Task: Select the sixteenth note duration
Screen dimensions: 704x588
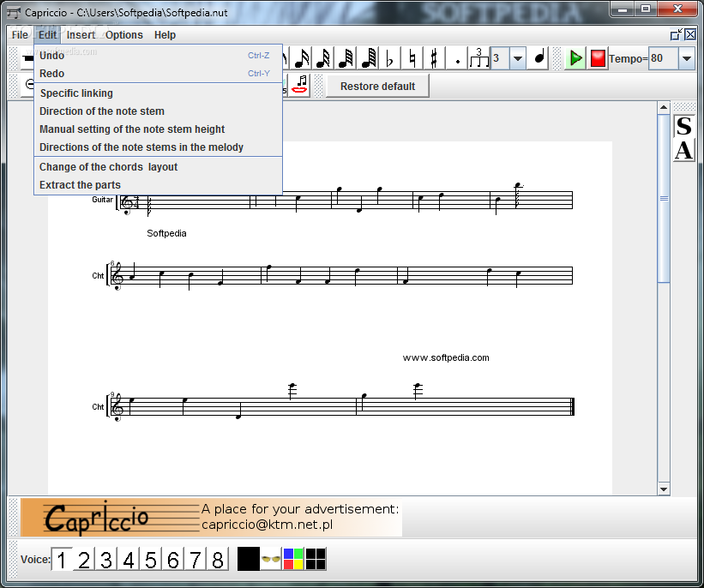Action: [x=301, y=58]
